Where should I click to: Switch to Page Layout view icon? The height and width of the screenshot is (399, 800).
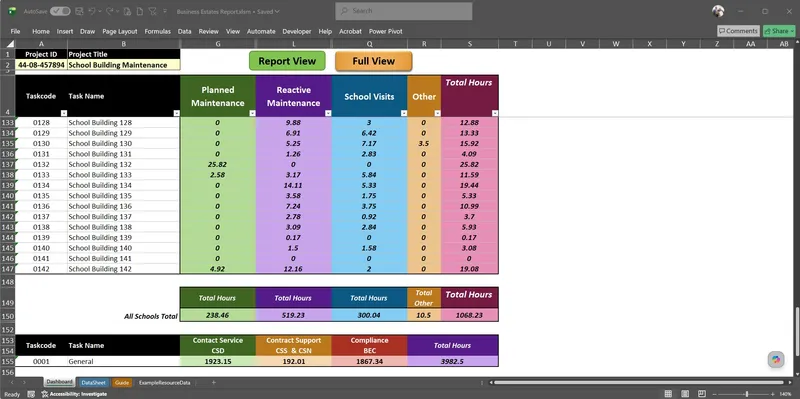[685, 394]
